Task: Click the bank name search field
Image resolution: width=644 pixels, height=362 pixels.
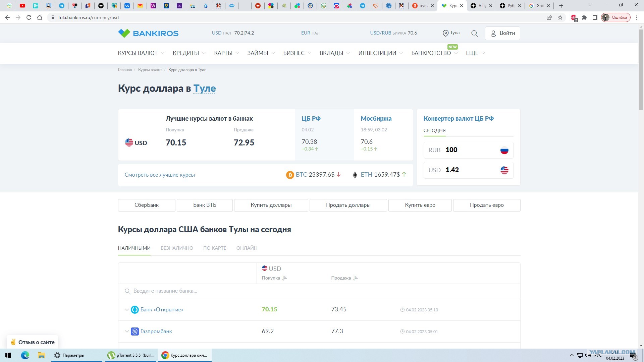Action: tap(319, 291)
